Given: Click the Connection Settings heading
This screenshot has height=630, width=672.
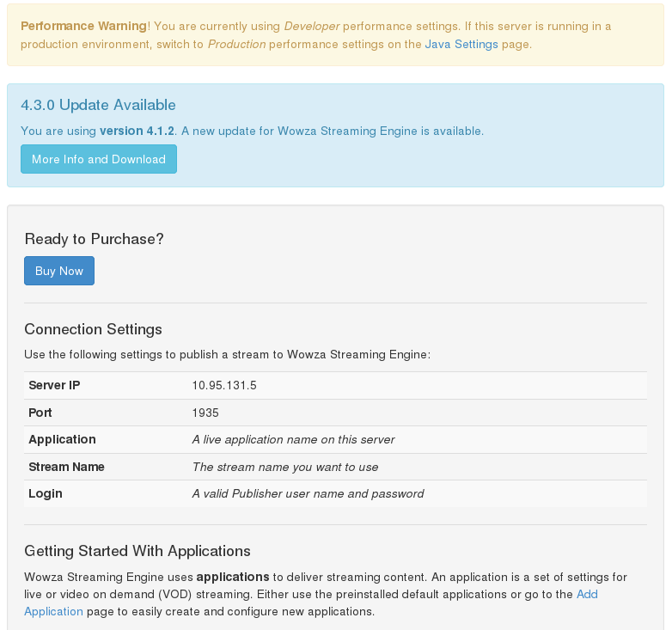Looking at the screenshot, I should click(93, 329).
